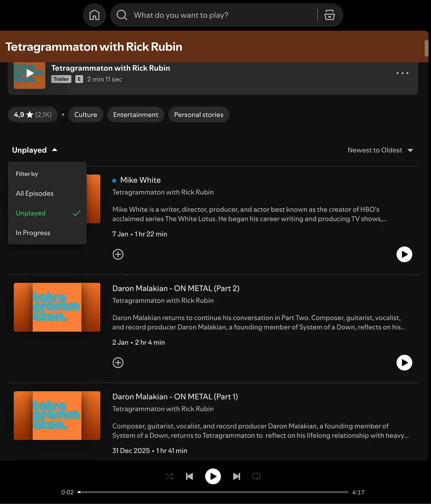Image resolution: width=431 pixels, height=504 pixels.
Task: Click '31 Dec 2025 • 1 hr 41 min' text
Action: point(150,451)
